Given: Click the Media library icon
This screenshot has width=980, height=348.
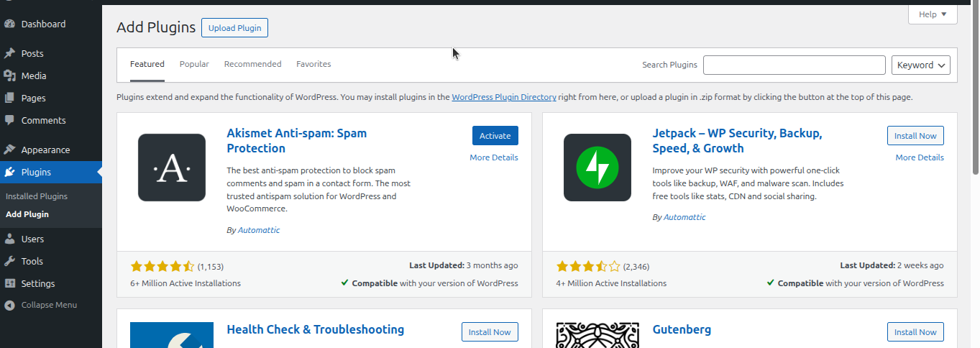Looking at the screenshot, I should tap(9, 75).
